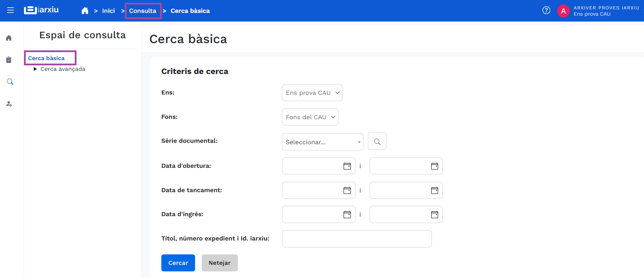Image resolution: width=644 pixels, height=278 pixels.
Task: Open sidebar search magnifier icon
Action: coord(10,82)
